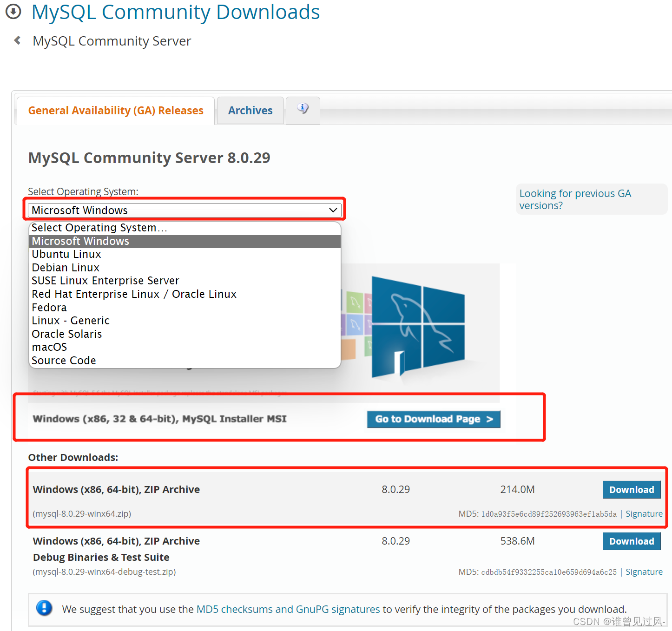Screen dimensions: 672x631
Task: Switch to General Availability (GA) Releases tab
Action: (x=116, y=111)
